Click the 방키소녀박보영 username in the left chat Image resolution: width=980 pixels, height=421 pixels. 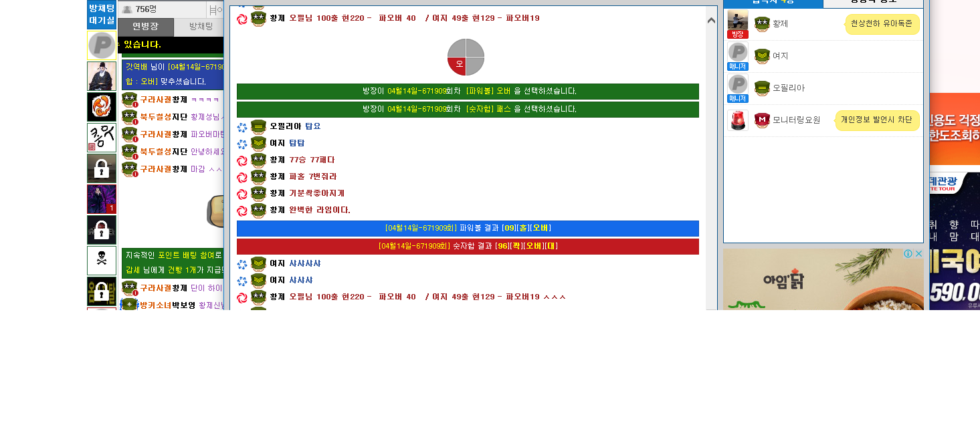click(x=168, y=305)
